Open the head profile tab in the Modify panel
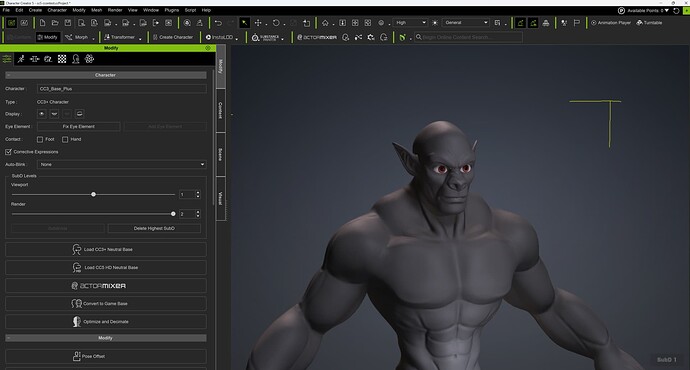The width and height of the screenshot is (690, 370). (x=76, y=59)
